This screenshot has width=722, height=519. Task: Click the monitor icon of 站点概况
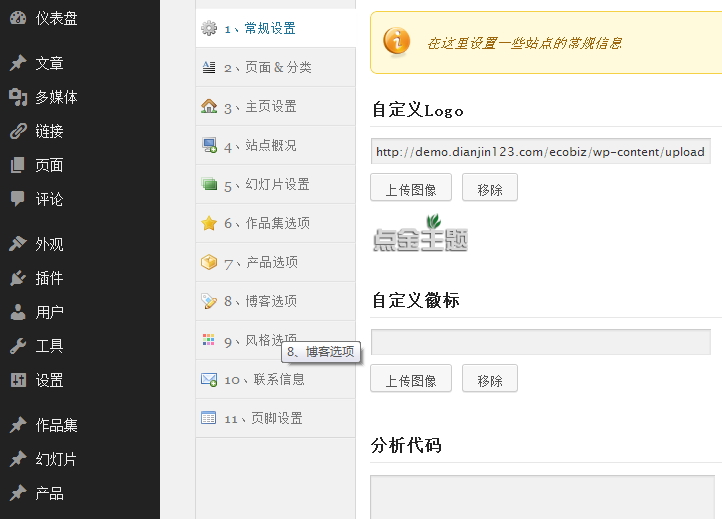[x=210, y=145]
